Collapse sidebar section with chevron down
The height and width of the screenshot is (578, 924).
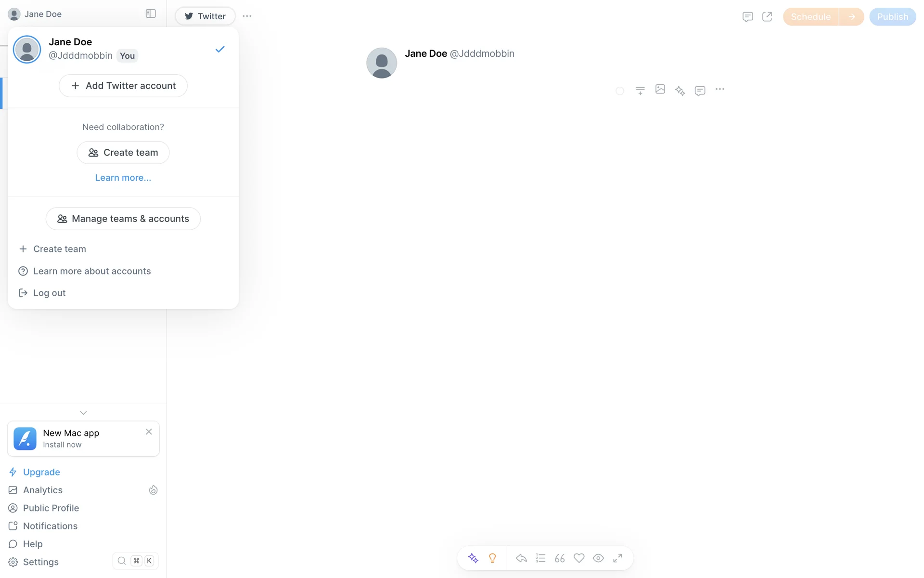point(83,413)
